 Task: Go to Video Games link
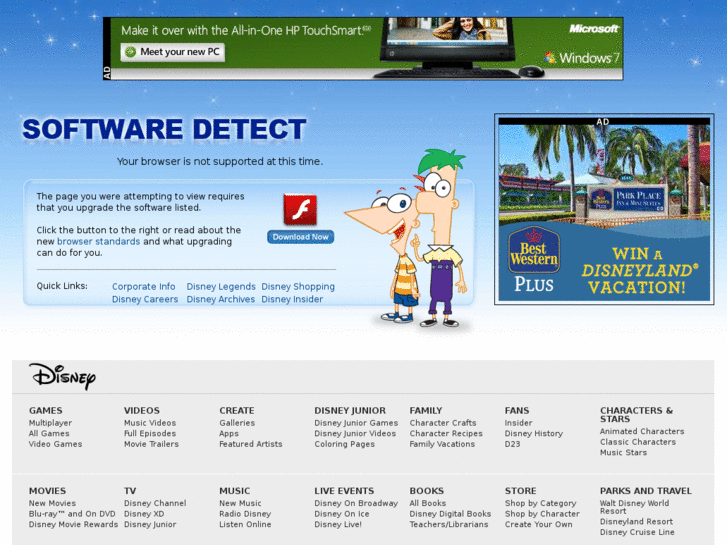[55, 444]
